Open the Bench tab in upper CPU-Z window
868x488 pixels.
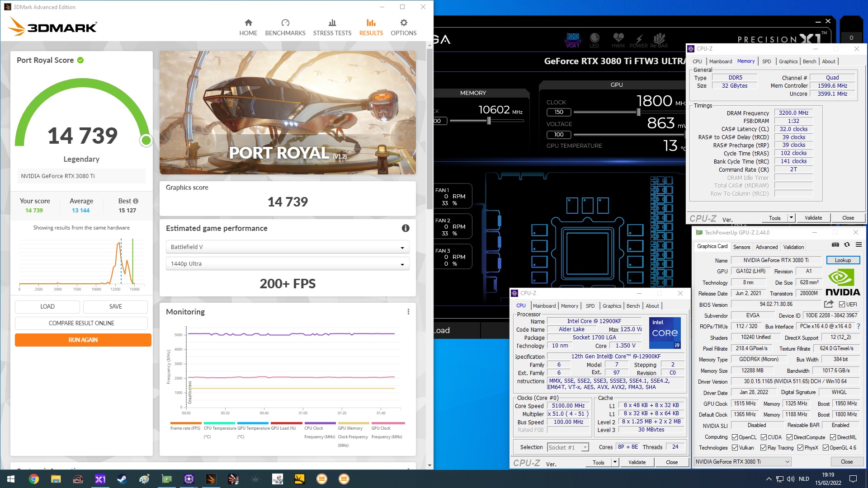point(809,61)
